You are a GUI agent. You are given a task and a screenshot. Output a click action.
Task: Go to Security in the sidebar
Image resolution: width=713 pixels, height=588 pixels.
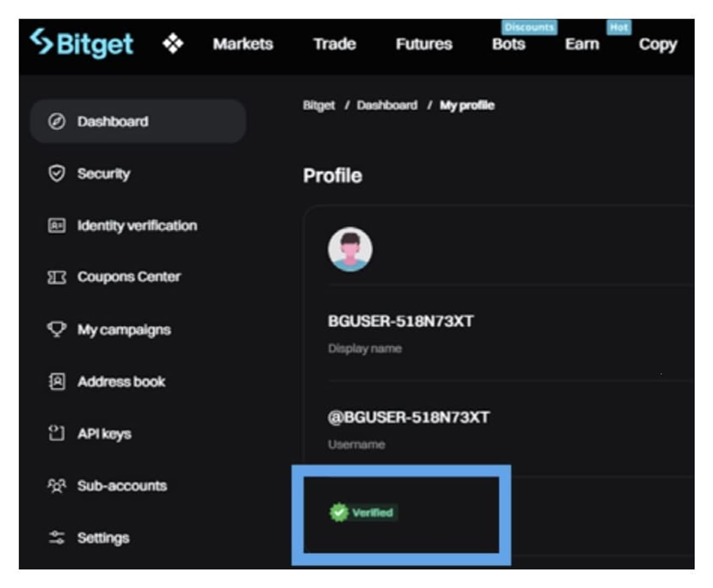(x=104, y=174)
